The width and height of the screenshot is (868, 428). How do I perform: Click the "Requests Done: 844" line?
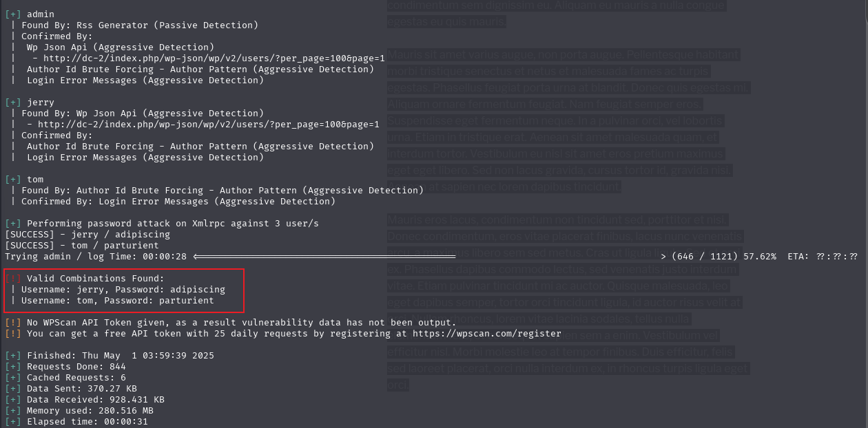click(x=65, y=367)
